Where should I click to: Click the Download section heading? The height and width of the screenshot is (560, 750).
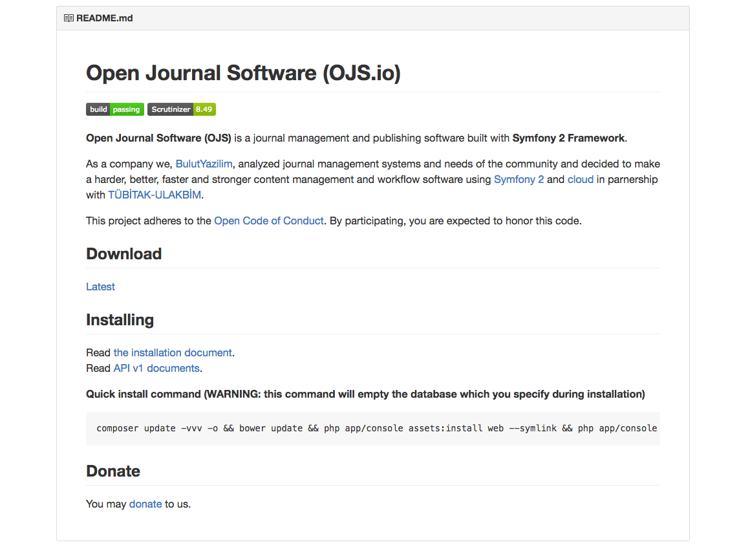123,253
